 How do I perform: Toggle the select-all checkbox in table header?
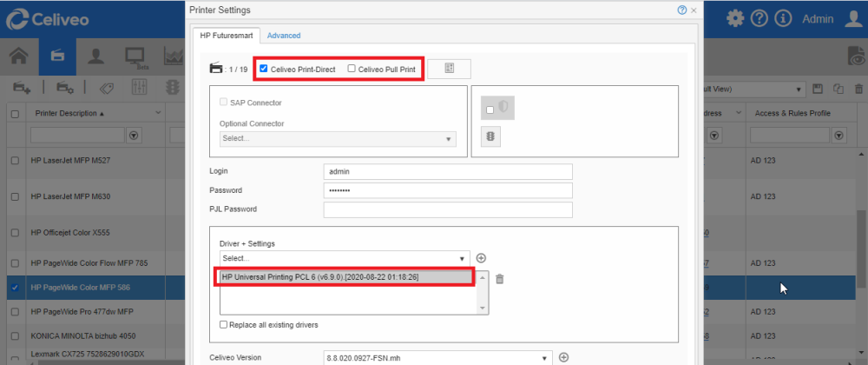16,114
